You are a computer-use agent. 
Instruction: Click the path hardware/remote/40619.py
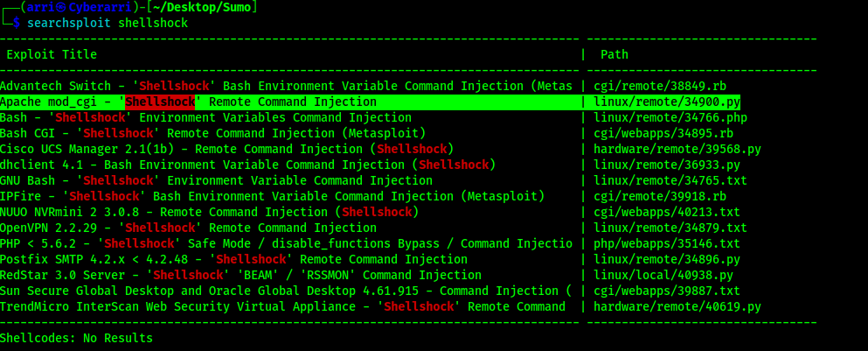click(x=677, y=306)
